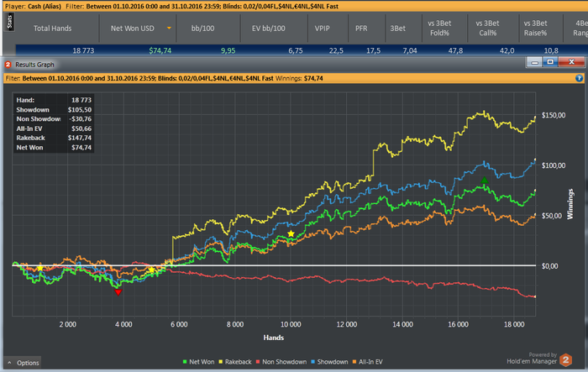Click the Results Graph window icon
588x372 pixels.
pos(8,65)
